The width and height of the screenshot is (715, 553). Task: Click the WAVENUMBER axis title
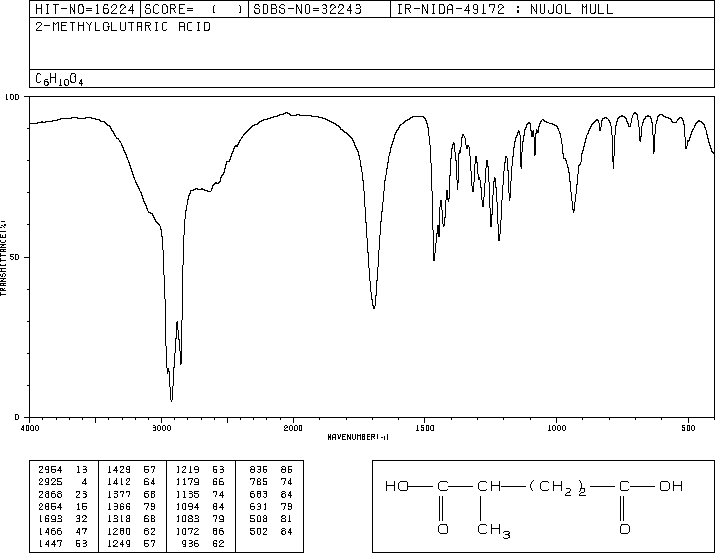click(358, 437)
